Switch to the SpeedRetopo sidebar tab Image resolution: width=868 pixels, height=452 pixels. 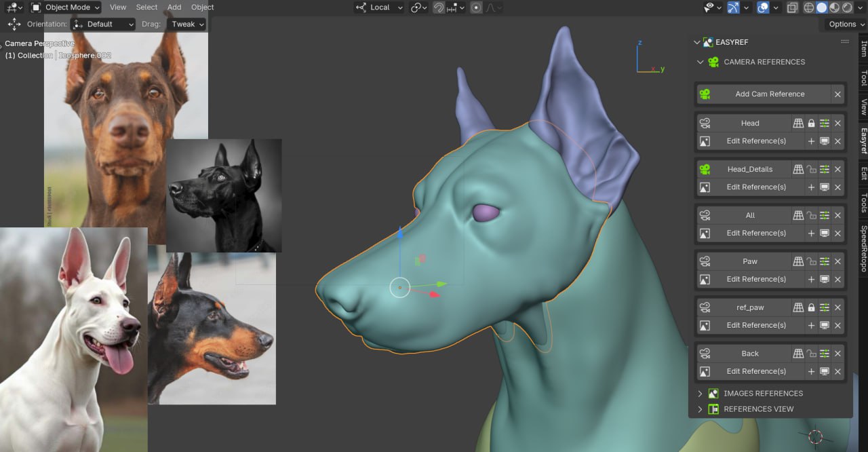(863, 249)
